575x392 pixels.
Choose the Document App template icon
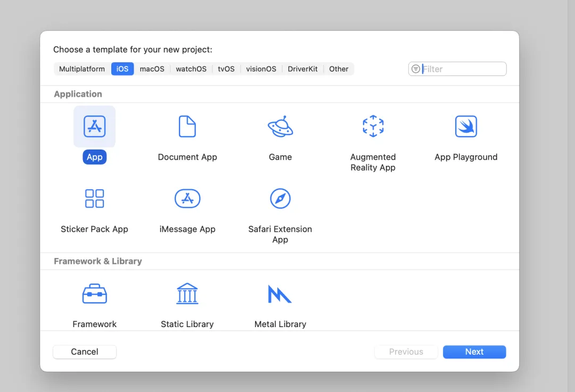pyautogui.click(x=187, y=127)
